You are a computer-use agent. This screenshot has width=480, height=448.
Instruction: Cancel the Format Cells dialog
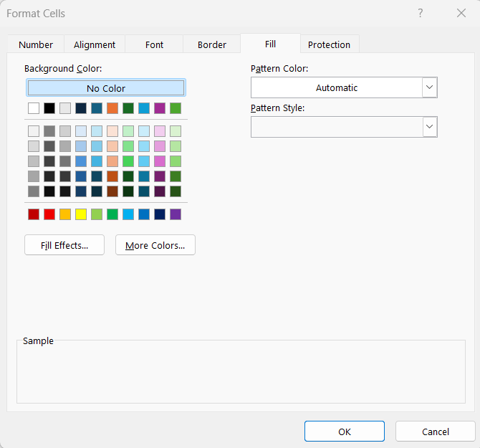pos(436,432)
